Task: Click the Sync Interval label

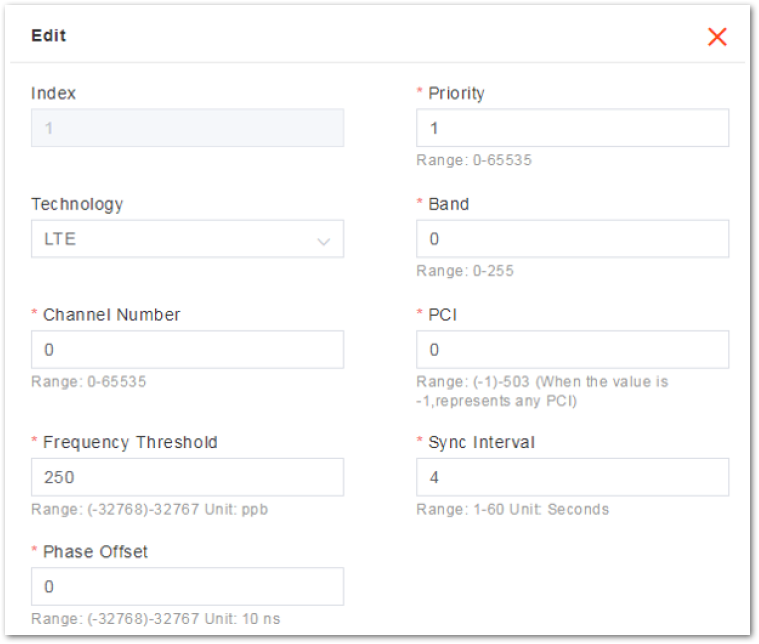Action: pos(481,443)
